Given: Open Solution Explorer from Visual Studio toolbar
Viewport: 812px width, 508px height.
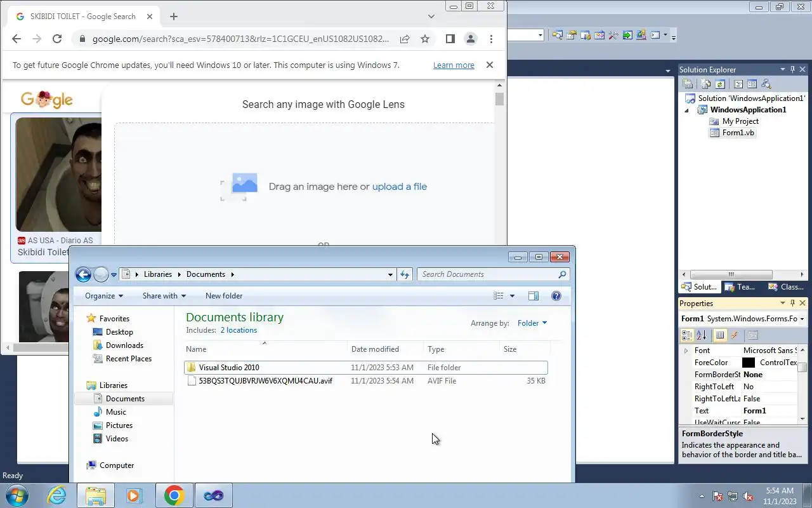Looking at the screenshot, I should [x=558, y=35].
